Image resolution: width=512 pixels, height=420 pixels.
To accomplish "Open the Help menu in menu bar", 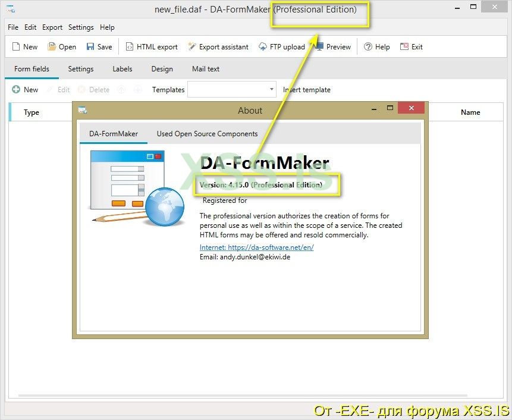I will click(107, 27).
